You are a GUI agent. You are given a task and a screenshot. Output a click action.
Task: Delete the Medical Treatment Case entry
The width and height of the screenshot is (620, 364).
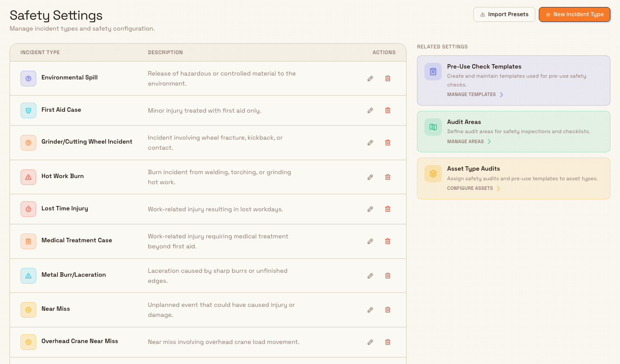click(388, 241)
